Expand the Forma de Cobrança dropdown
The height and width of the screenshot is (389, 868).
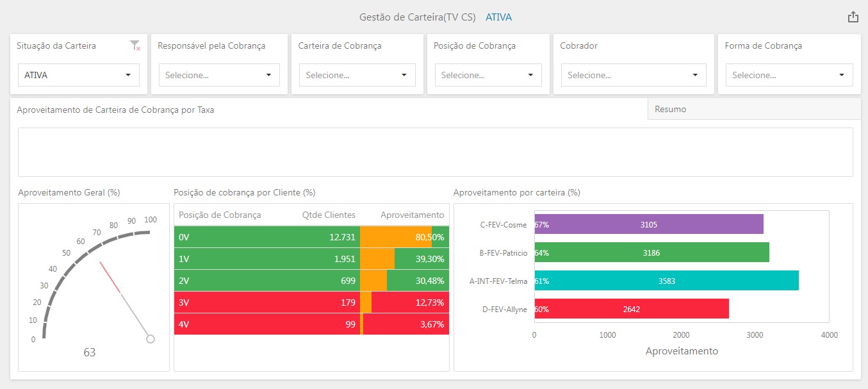point(789,75)
